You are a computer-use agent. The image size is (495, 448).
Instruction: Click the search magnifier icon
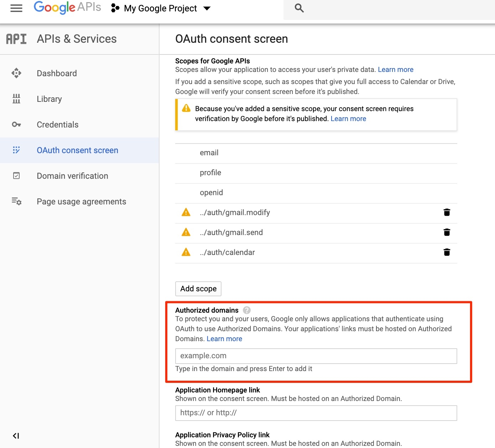point(299,8)
